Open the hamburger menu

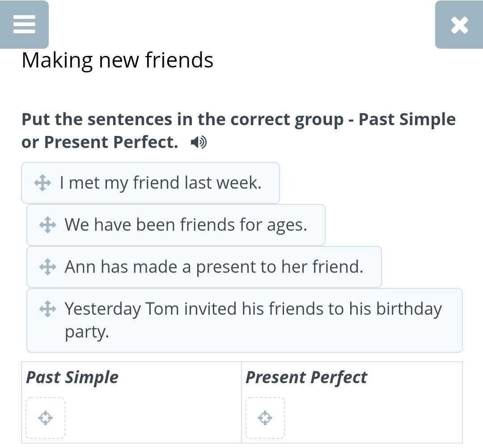pyautogui.click(x=24, y=24)
